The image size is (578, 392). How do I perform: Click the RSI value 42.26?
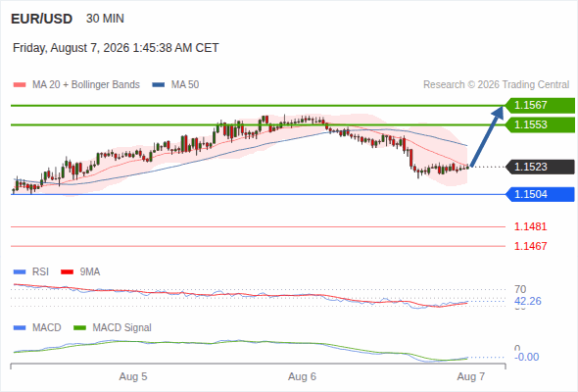click(x=528, y=301)
